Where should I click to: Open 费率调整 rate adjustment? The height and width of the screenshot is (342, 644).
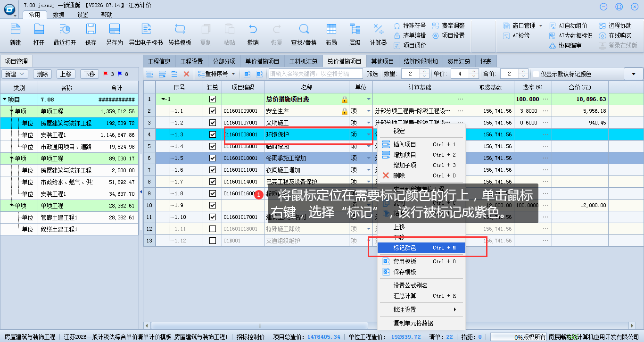coord(448,25)
